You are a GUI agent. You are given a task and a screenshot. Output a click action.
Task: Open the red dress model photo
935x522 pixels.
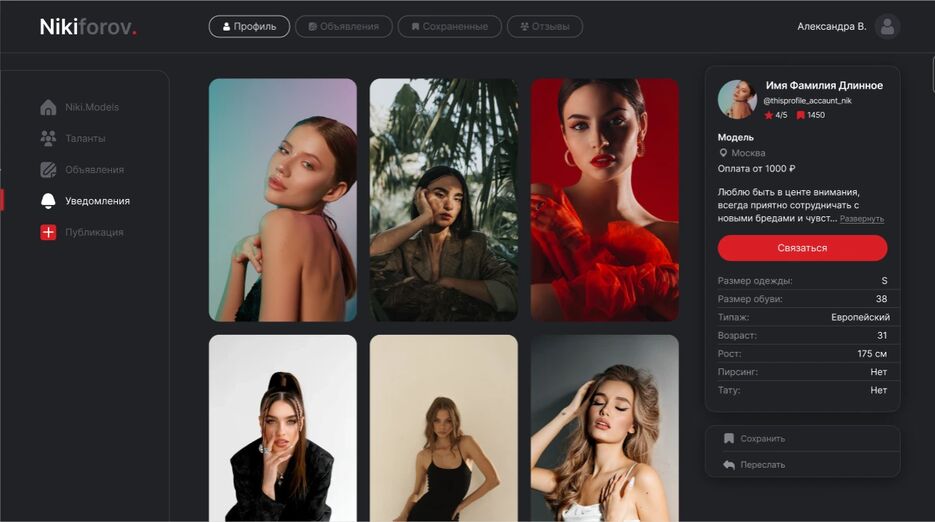pos(604,200)
